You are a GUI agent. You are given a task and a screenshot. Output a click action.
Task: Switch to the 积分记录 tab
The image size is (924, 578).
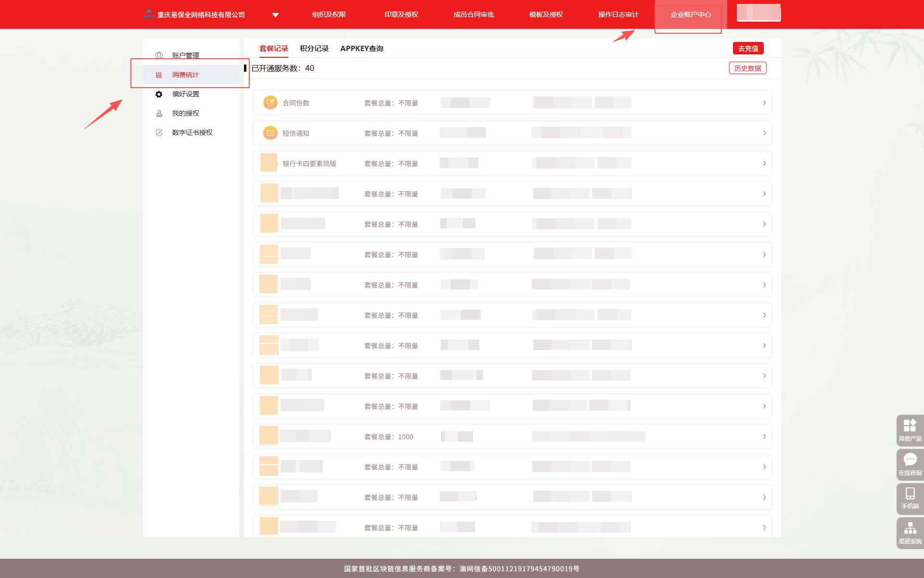(314, 49)
